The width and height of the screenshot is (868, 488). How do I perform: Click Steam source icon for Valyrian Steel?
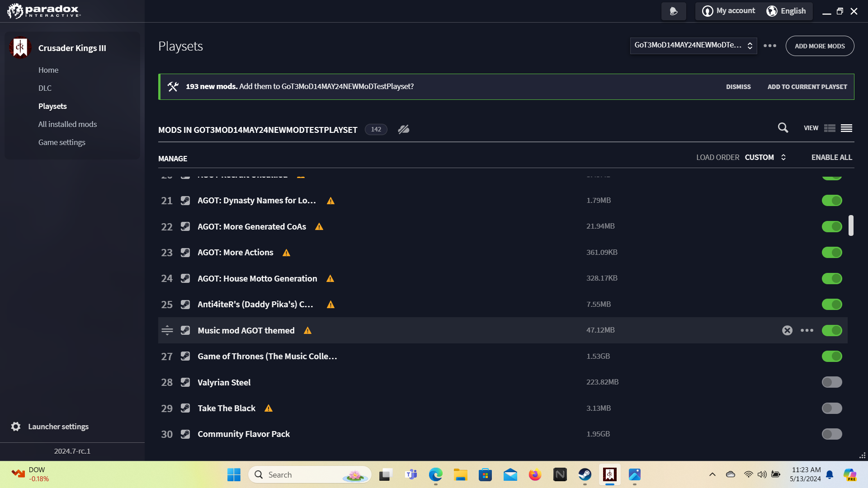(185, 382)
